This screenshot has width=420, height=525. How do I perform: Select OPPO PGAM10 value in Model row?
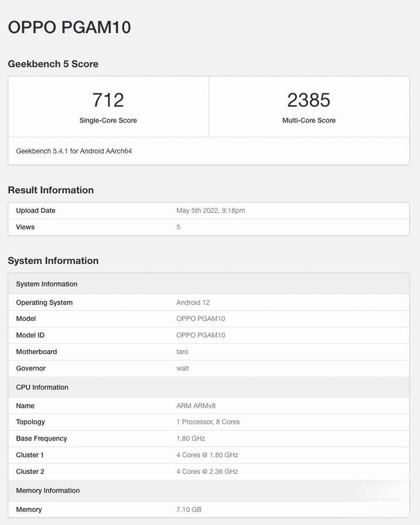[x=201, y=319]
